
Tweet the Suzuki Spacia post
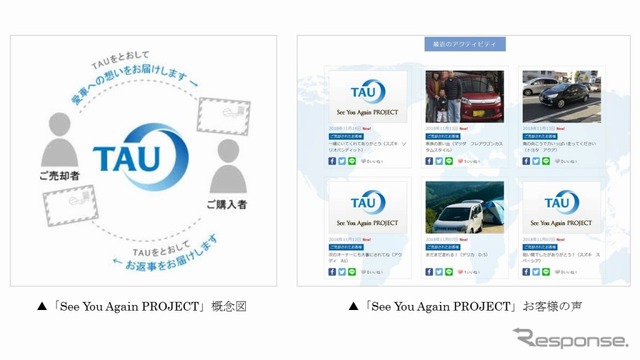click(x=536, y=272)
